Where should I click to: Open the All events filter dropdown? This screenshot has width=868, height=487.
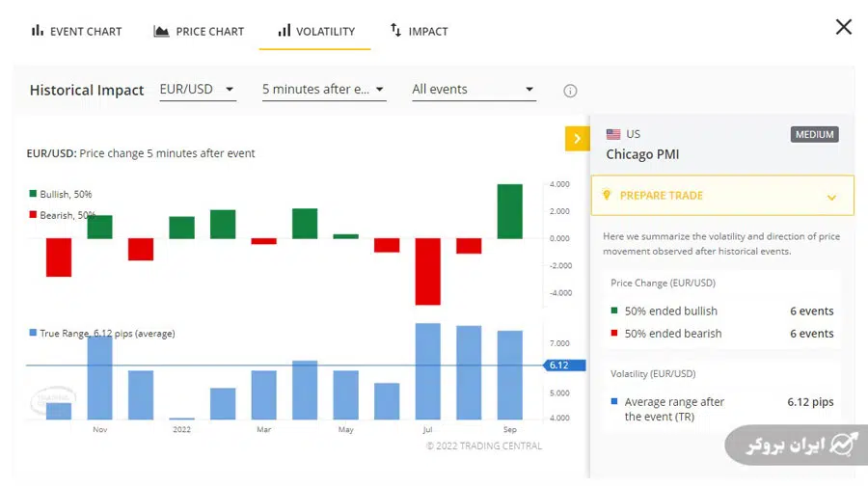click(473, 90)
